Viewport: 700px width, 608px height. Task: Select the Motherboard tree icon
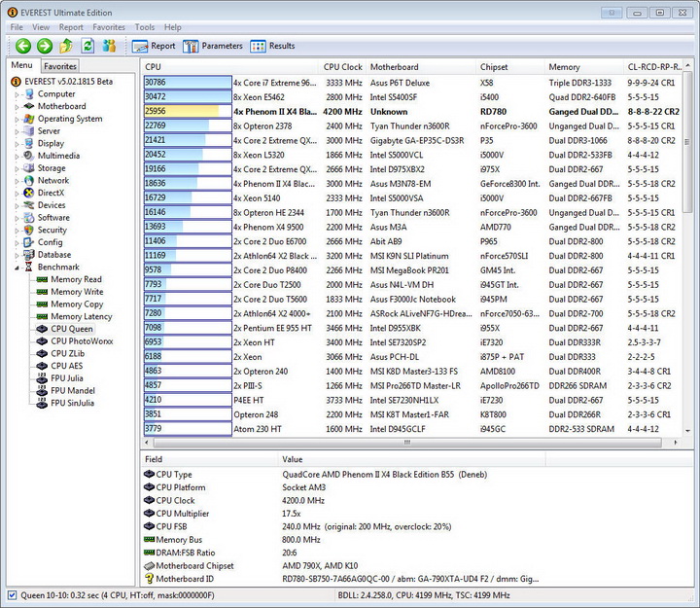coord(29,106)
